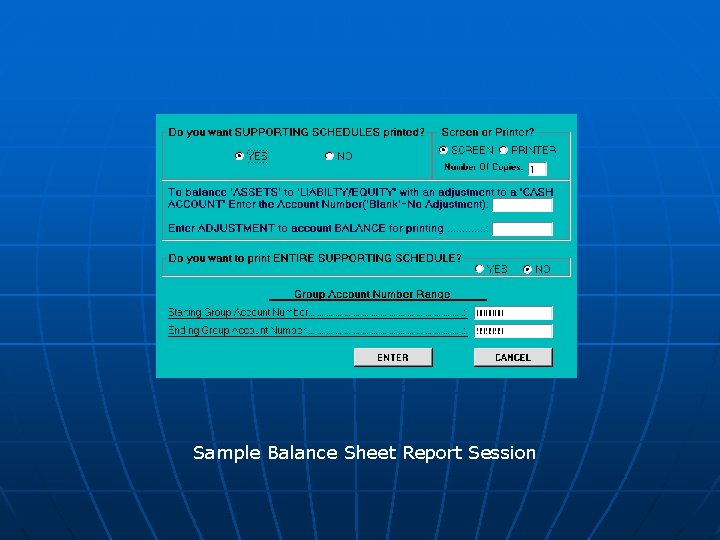
Task: Click the Ending Group Account Number field
Action: [x=513, y=331]
